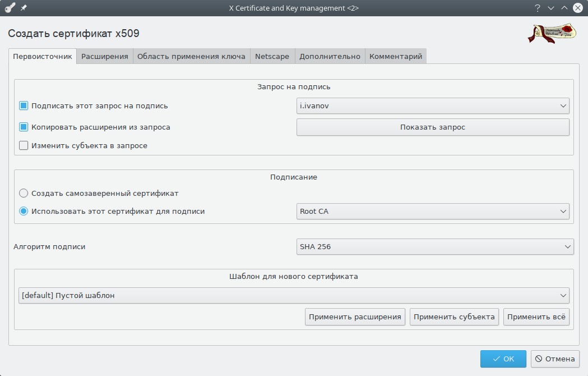Toggle 'Подписать этот запрос на подпись' checkbox

pyautogui.click(x=24, y=106)
